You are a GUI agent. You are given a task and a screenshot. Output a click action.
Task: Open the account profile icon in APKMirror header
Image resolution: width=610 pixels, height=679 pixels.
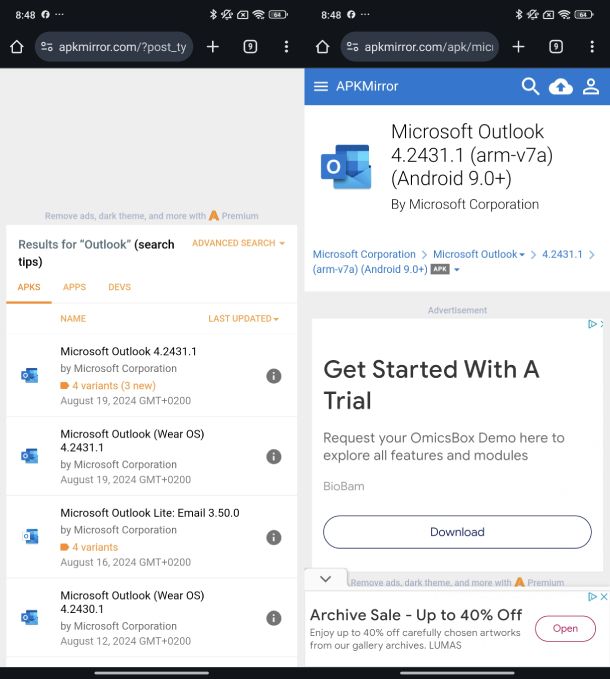(x=591, y=86)
